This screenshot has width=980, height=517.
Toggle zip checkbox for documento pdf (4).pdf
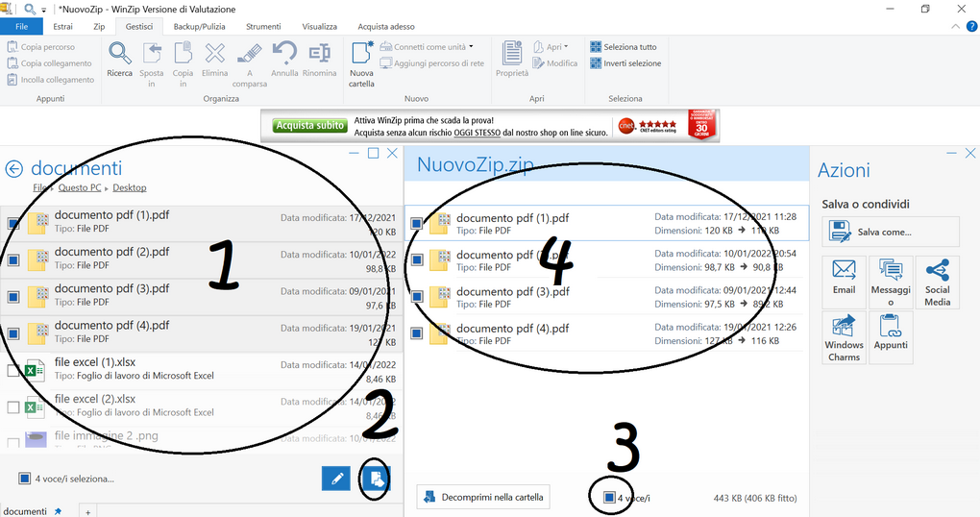point(417,333)
